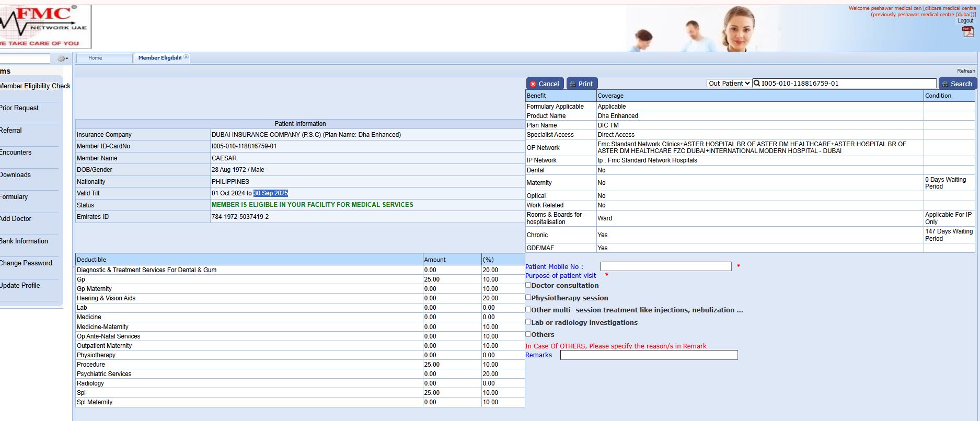Image resolution: width=980 pixels, height=421 pixels.
Task: Open the PDF document icon
Action: [967, 31]
